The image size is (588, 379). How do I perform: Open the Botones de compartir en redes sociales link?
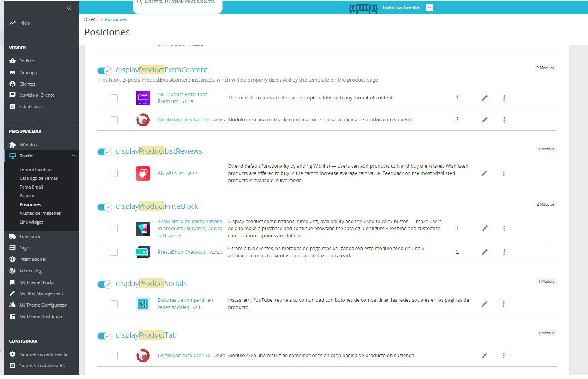pos(185,304)
